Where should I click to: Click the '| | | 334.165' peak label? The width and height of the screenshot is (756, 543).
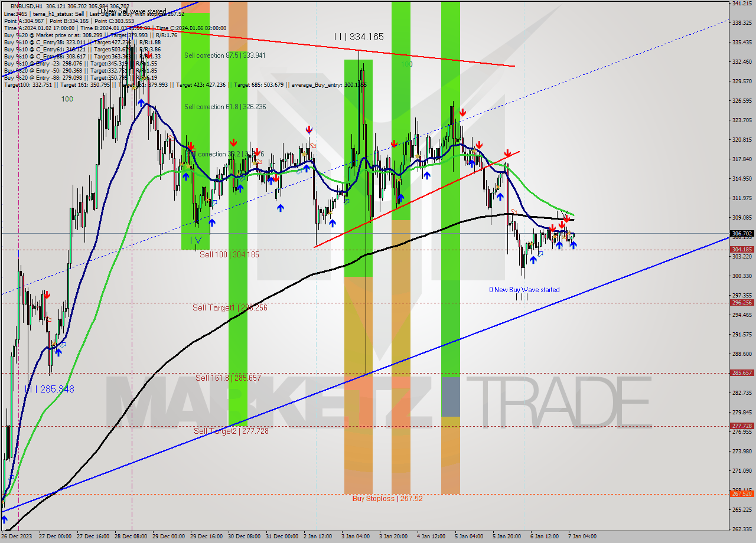click(359, 37)
